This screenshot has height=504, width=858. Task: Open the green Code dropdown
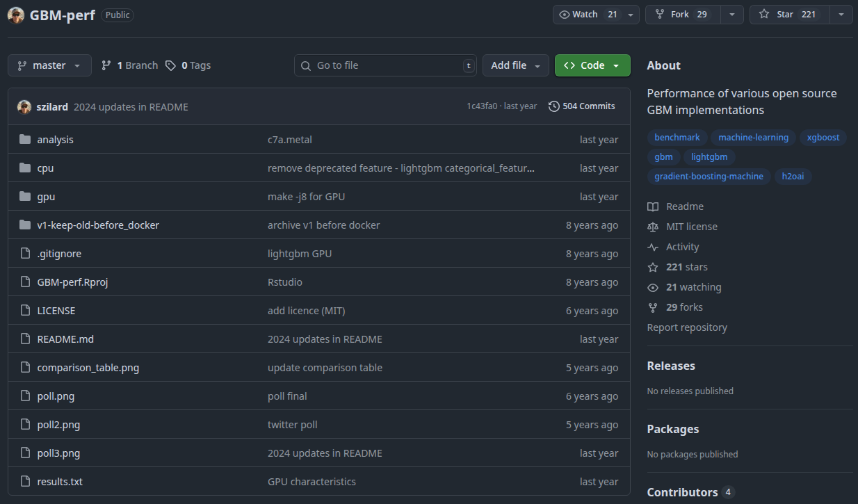pyautogui.click(x=592, y=65)
